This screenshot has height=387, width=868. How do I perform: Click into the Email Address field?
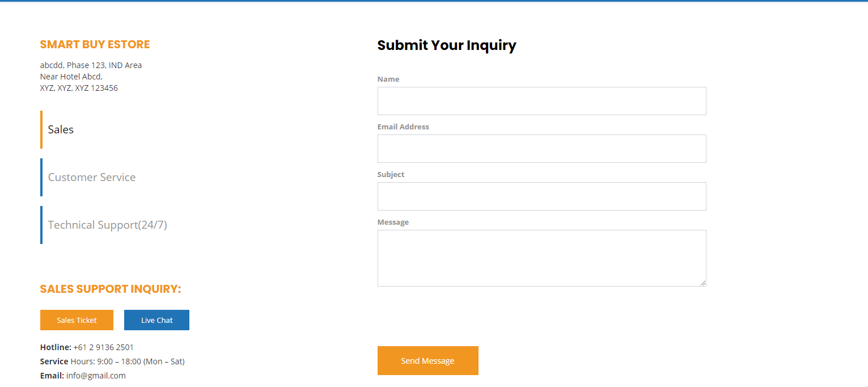point(541,149)
